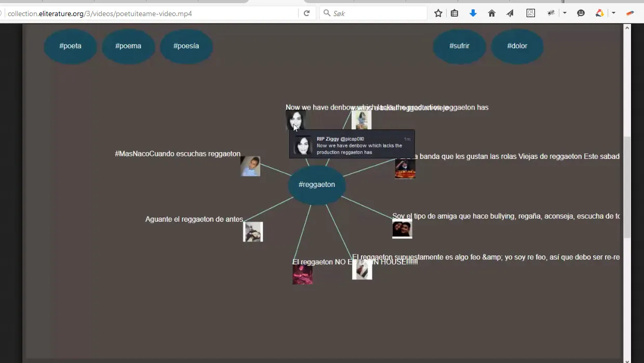Select the #poesía hashtag bubble
This screenshot has width=644, height=363.
186,46
